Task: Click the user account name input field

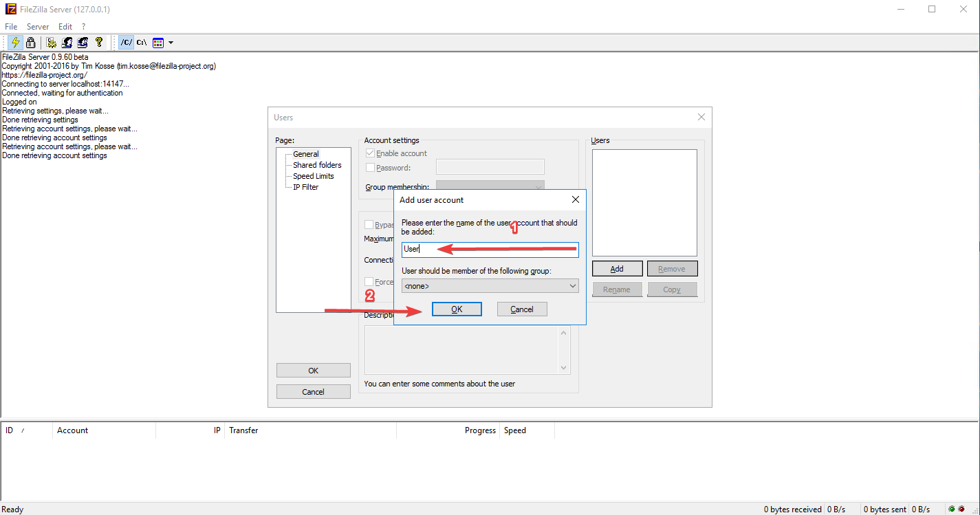Action: pyautogui.click(x=490, y=249)
